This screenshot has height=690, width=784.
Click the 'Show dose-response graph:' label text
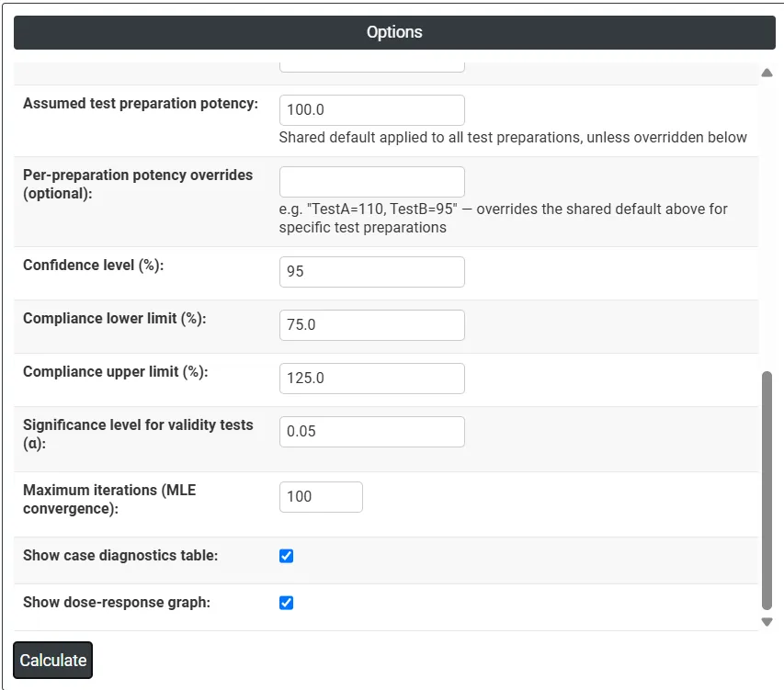point(117,603)
